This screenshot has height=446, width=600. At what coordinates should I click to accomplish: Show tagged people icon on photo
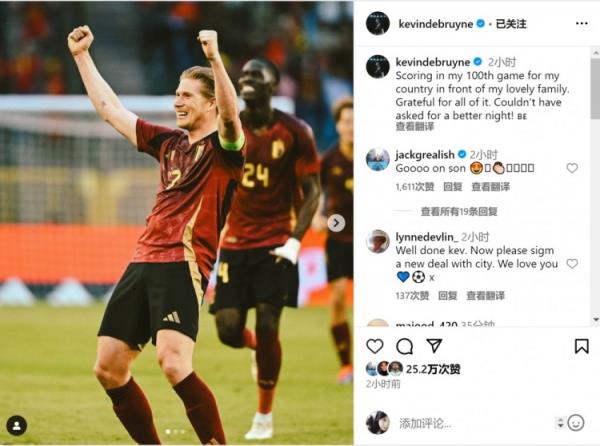[x=16, y=426]
